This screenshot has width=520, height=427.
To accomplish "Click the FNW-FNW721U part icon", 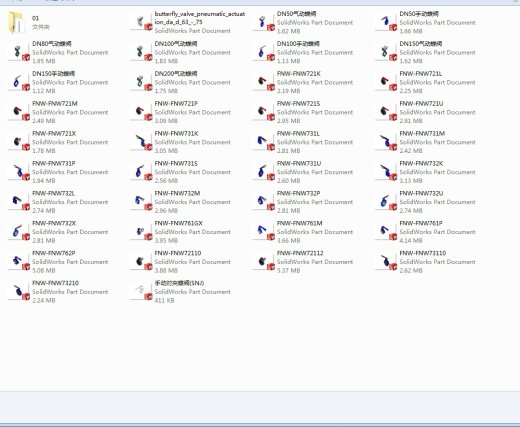I will point(386,112).
